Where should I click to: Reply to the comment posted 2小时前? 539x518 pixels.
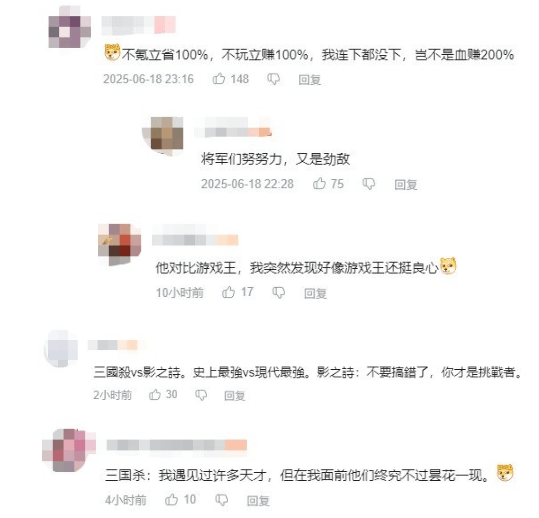pyautogui.click(x=234, y=396)
